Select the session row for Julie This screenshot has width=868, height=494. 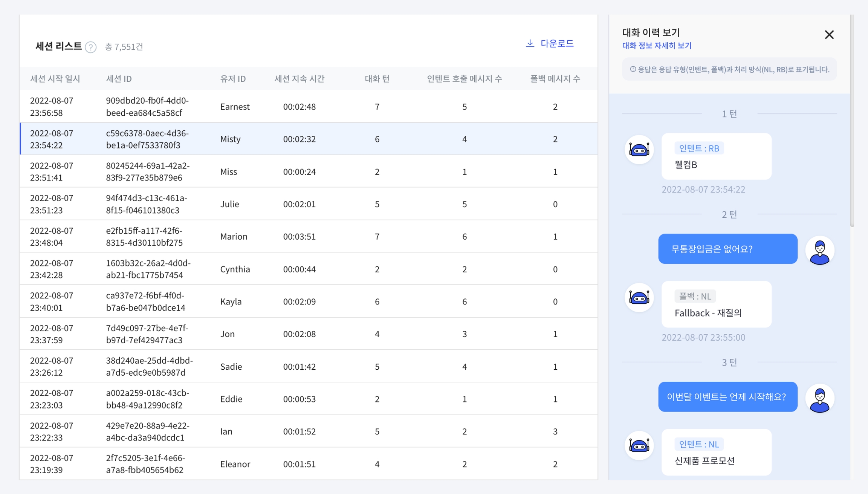click(x=308, y=204)
